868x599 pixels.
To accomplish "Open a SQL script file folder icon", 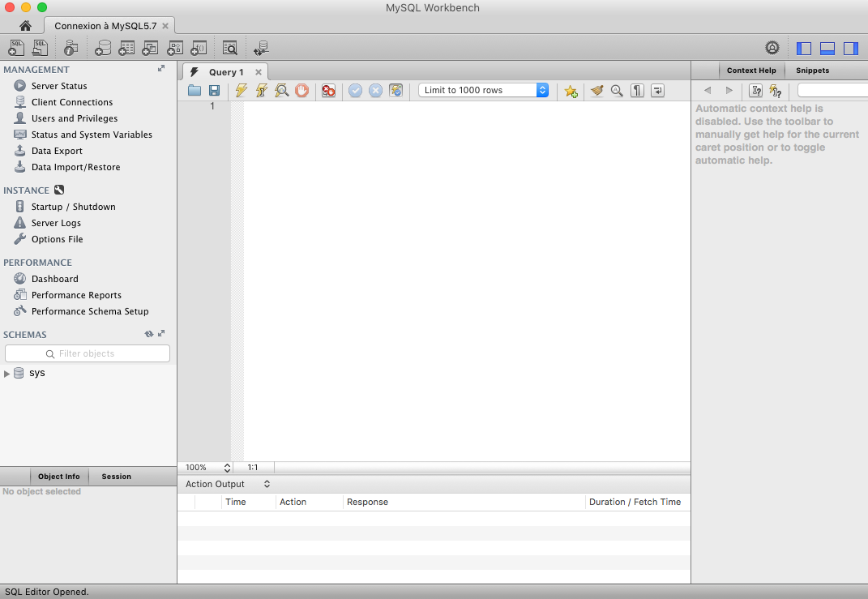I will point(195,91).
